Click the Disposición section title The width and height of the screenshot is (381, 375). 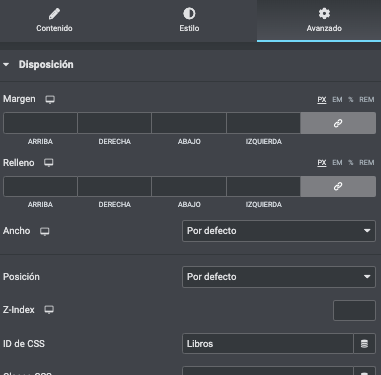pos(46,65)
